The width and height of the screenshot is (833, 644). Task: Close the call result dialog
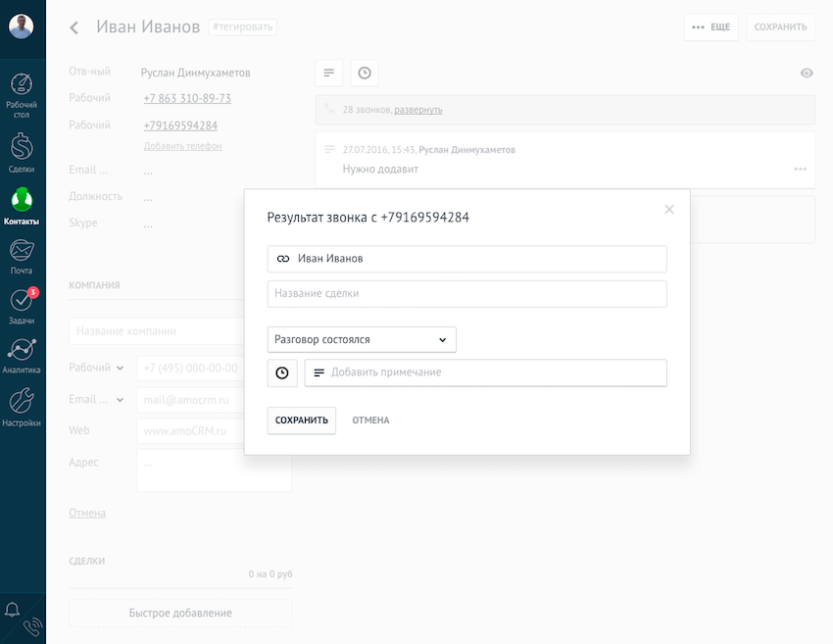[x=669, y=209]
